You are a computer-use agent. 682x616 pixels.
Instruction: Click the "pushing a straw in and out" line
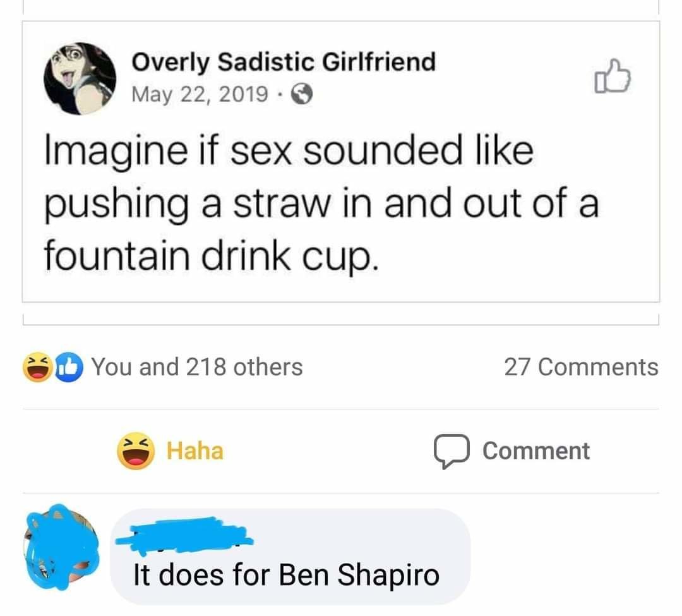coord(320,204)
